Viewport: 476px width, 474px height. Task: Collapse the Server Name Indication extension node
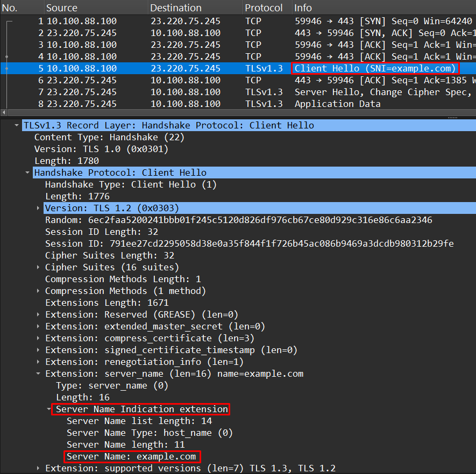coord(48,409)
